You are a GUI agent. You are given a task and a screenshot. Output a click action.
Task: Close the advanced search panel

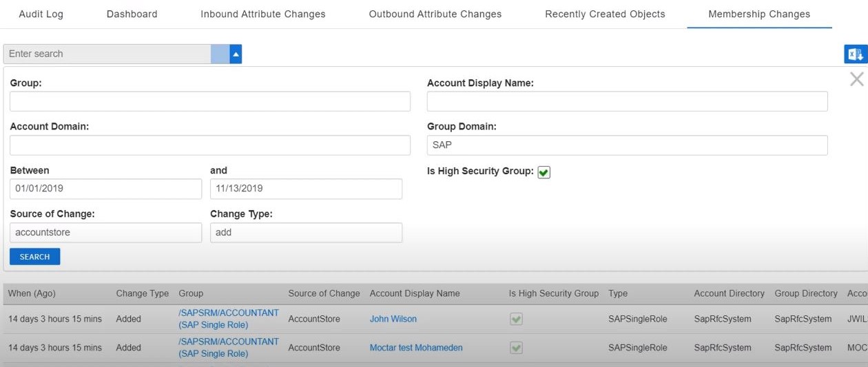point(856,79)
